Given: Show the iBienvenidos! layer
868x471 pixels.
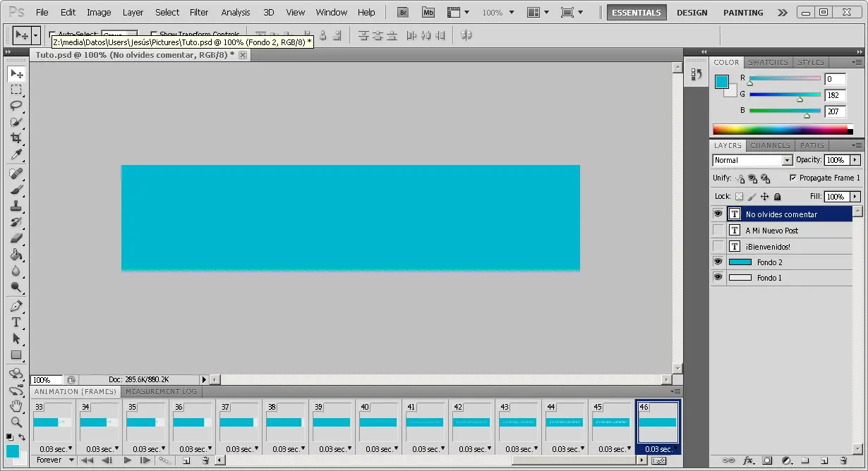Looking at the screenshot, I should (x=718, y=246).
